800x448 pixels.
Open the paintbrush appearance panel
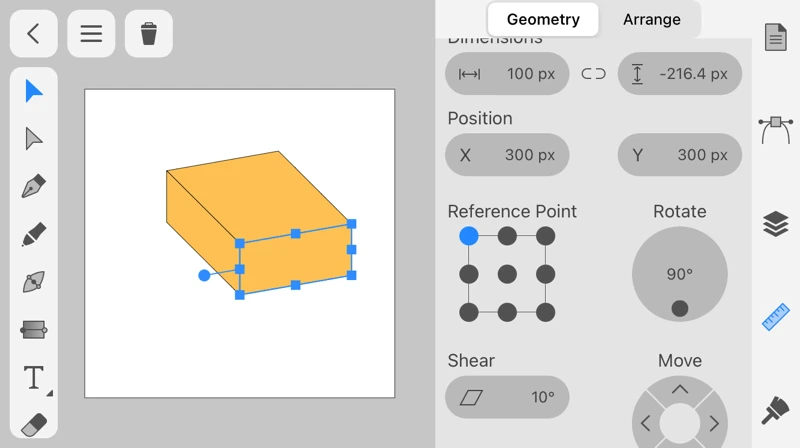coord(776,410)
